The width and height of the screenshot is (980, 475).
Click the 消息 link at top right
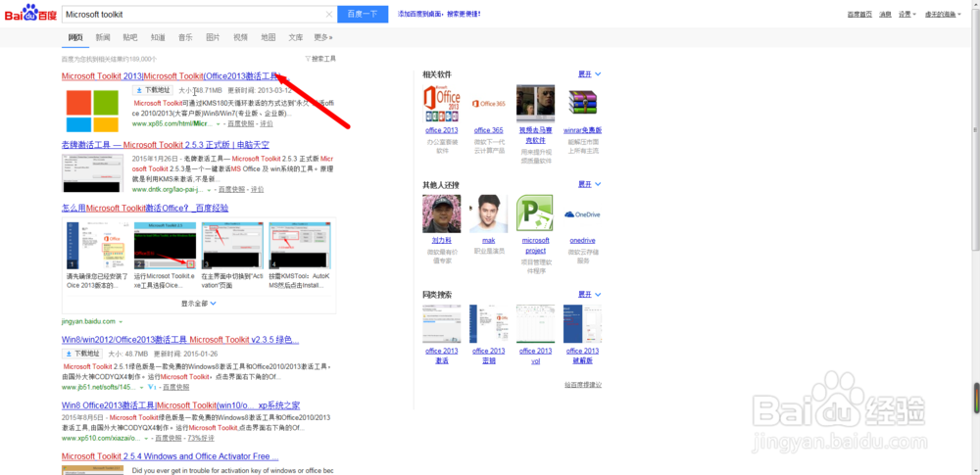(885, 14)
